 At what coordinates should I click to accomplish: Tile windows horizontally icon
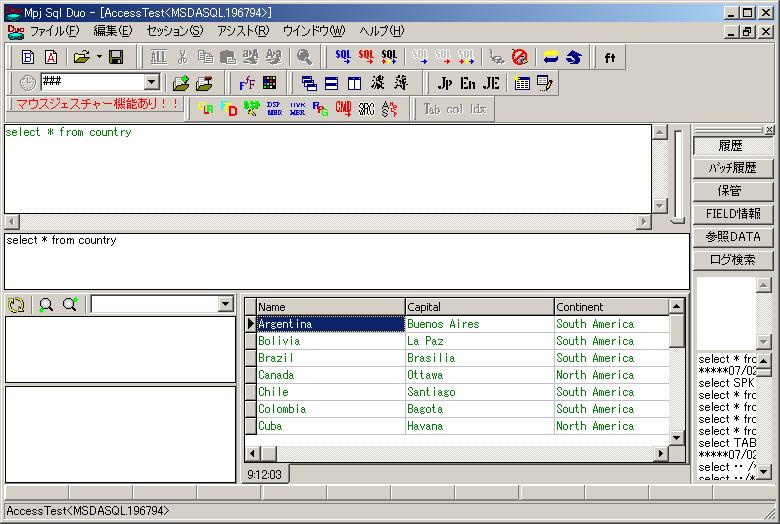(331, 83)
